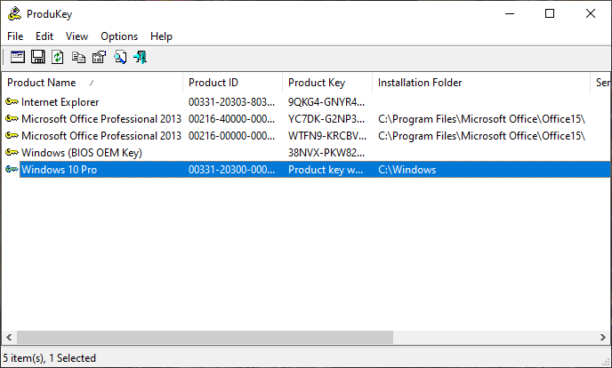Click the Find toolbar icon
The image size is (612, 368).
pyautogui.click(x=120, y=57)
